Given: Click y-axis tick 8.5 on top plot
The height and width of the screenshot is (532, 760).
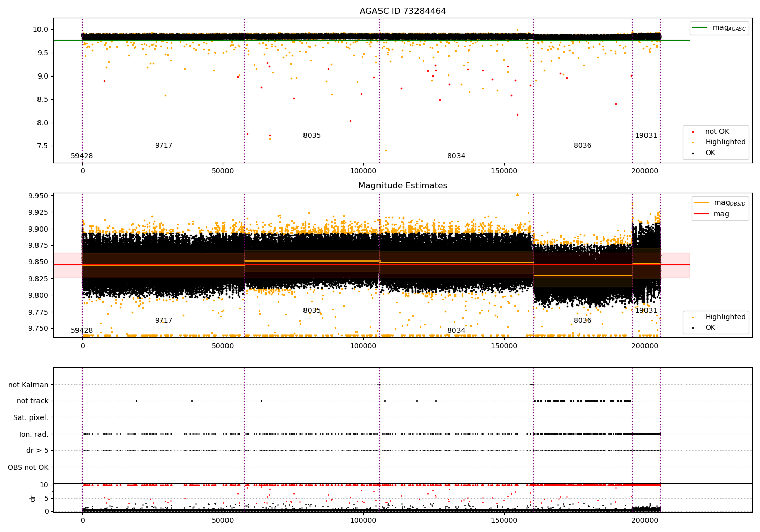Looking at the screenshot, I should pos(43,100).
